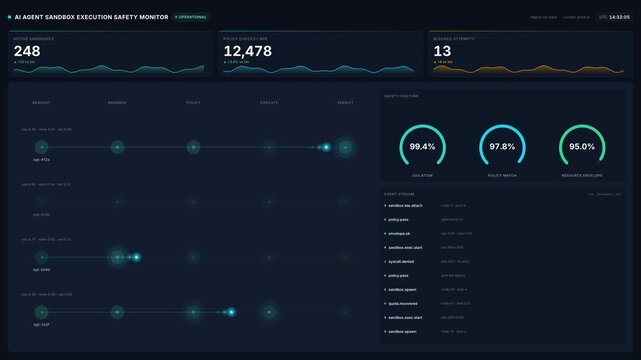Click the dimmed Sandbox node in second agent row

pyautogui.click(x=117, y=202)
